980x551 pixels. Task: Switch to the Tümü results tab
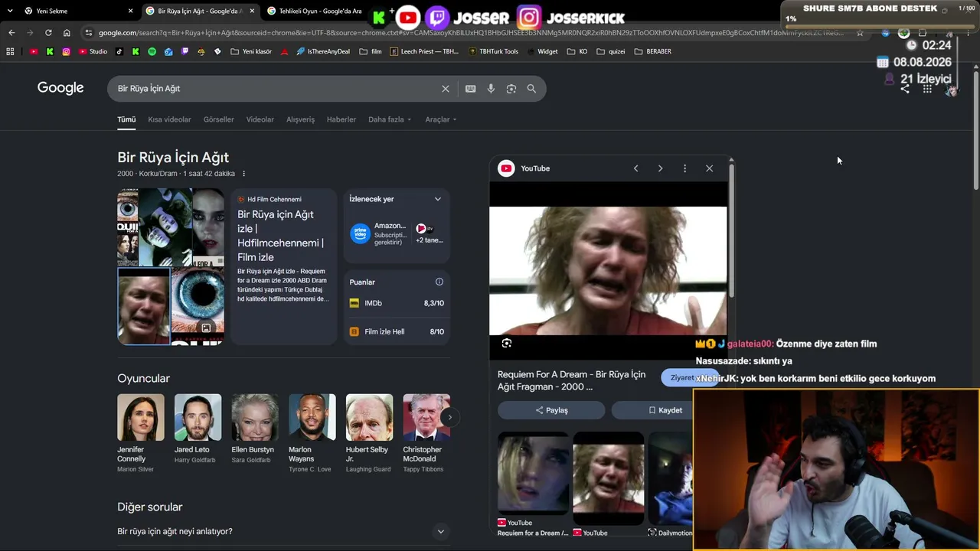coord(126,119)
